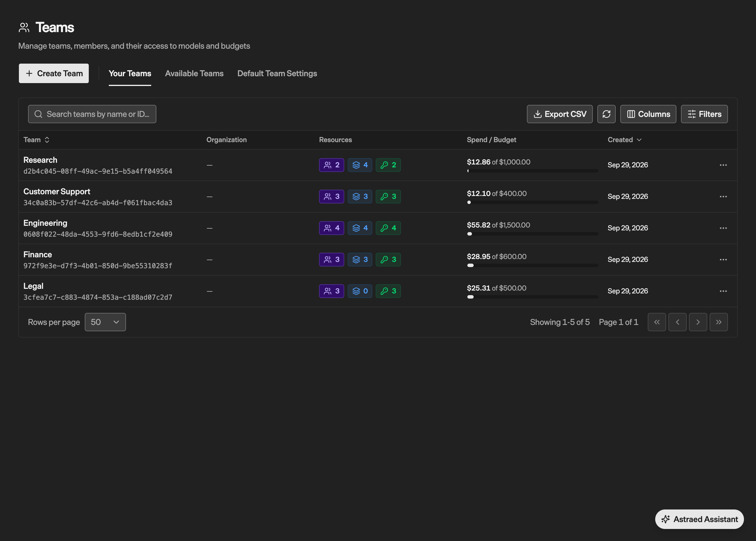Open three-dot menu for Engineering team
This screenshot has height=541, width=756.
tap(723, 228)
